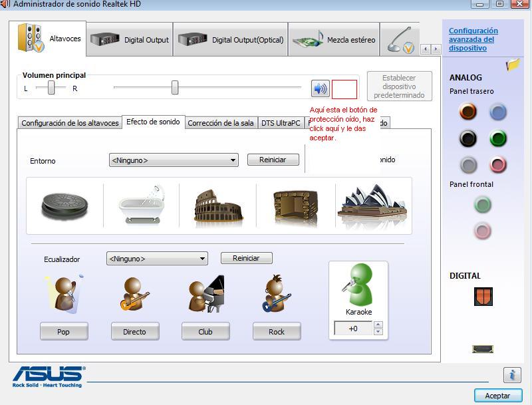The image size is (532, 405).
Task: Click the Aceptar button
Action: [x=497, y=396]
